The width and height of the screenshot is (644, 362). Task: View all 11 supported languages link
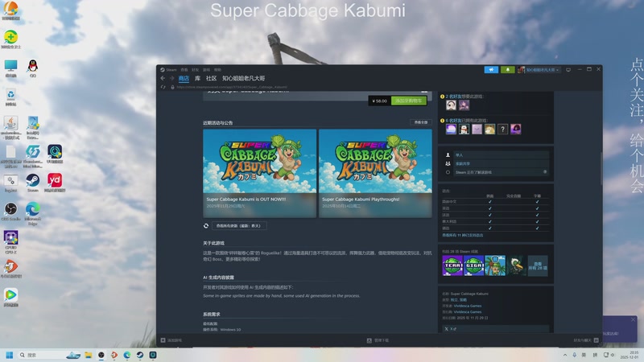click(x=462, y=235)
